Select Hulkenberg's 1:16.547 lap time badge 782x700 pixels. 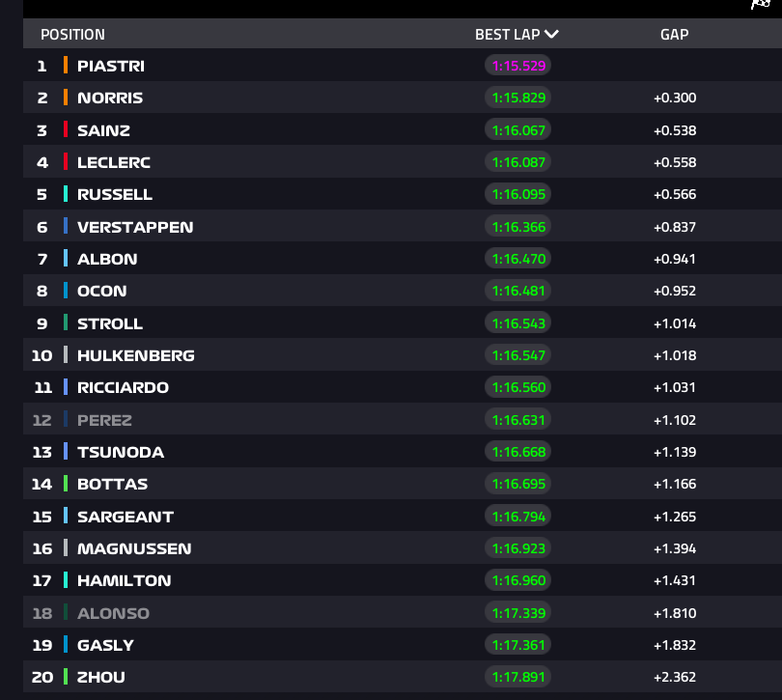click(x=518, y=354)
